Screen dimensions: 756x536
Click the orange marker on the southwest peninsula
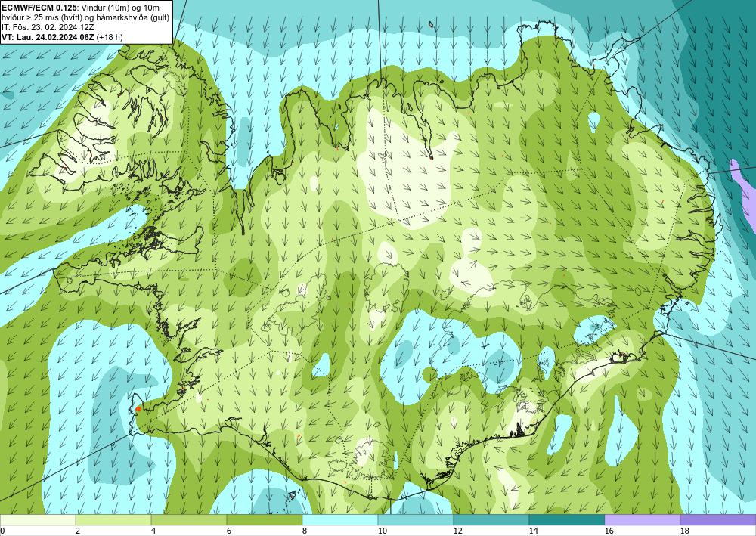138,408
